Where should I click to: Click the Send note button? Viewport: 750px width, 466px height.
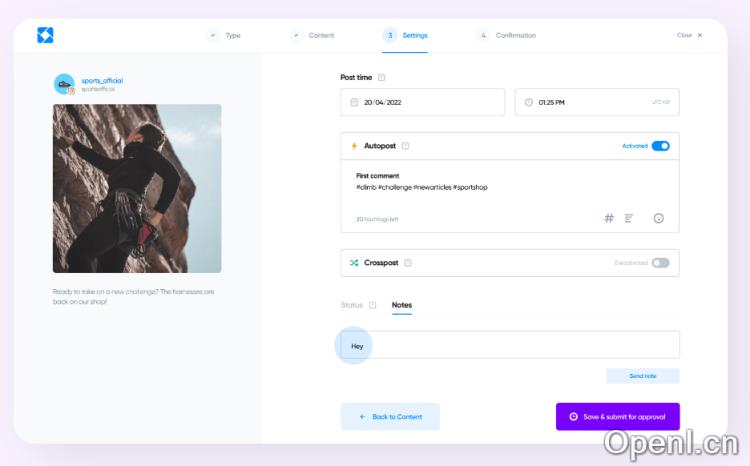643,376
